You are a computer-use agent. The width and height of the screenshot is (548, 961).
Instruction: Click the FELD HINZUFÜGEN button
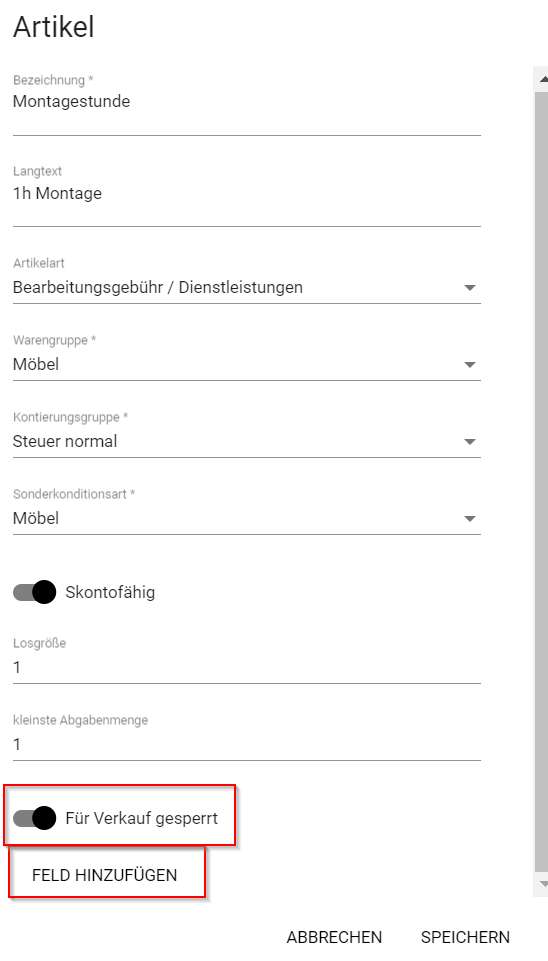[105, 875]
